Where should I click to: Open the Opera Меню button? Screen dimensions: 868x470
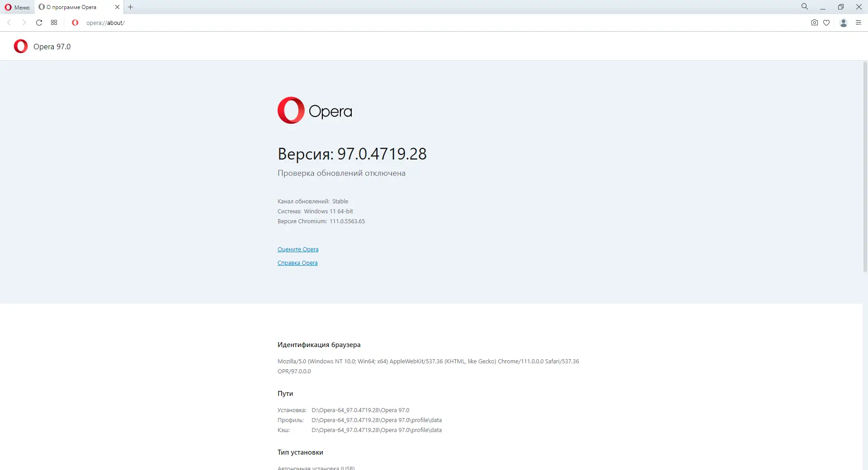pyautogui.click(x=17, y=7)
